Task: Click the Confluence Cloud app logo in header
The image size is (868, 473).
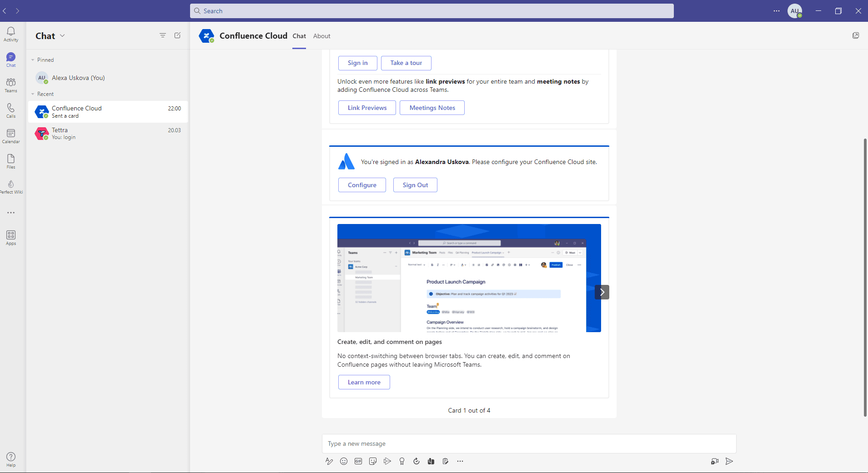Action: [206, 36]
